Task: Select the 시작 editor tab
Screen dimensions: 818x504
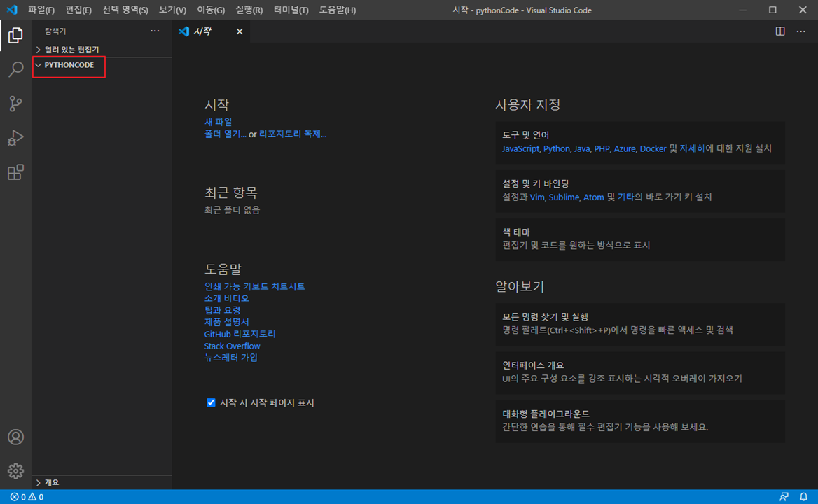Action: [x=211, y=31]
